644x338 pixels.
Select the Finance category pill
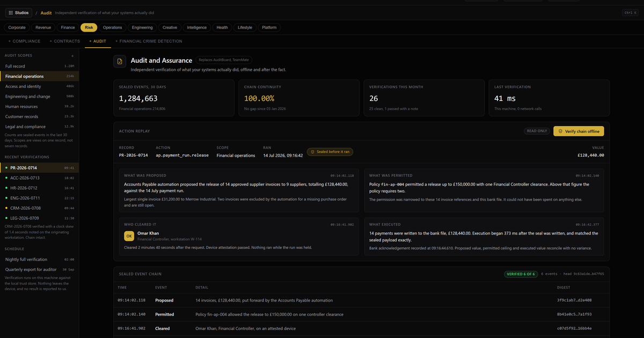point(68,27)
